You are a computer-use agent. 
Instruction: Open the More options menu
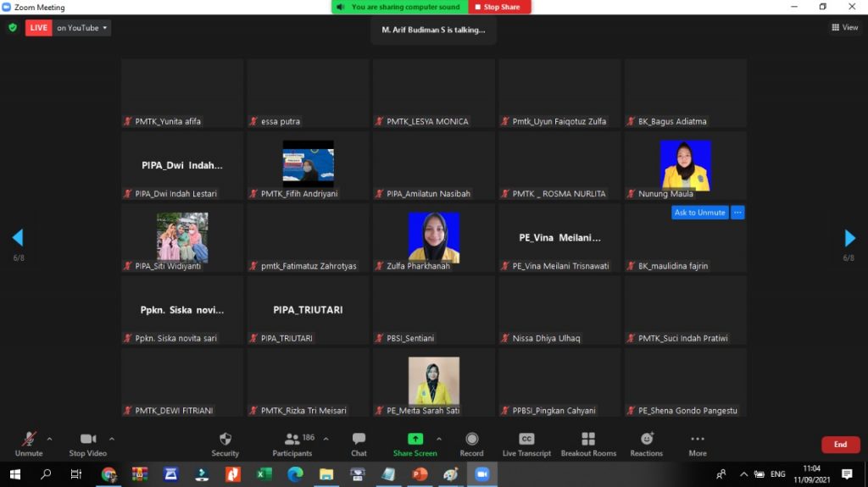(698, 440)
